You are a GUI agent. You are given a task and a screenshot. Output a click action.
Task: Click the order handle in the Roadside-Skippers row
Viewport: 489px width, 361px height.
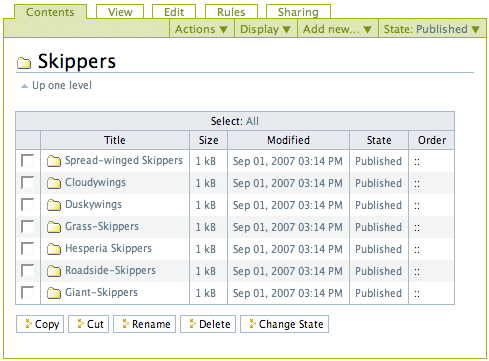point(417,272)
